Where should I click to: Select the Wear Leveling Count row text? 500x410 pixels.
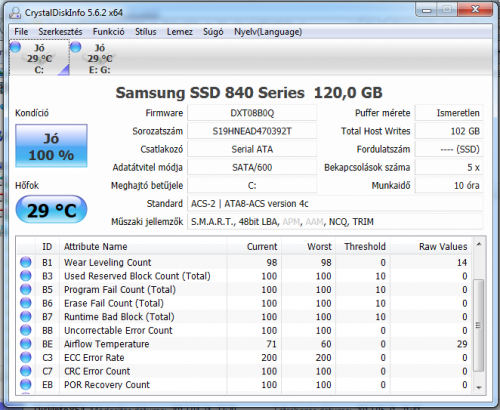(107, 262)
